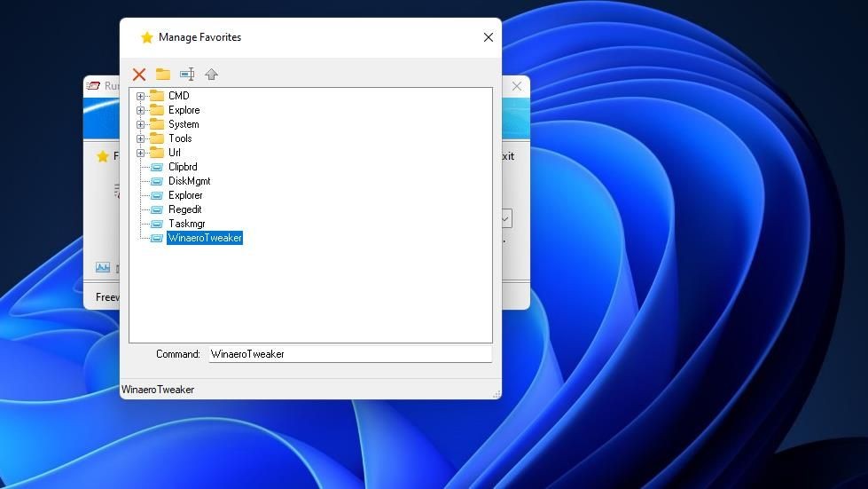
Task: Click the move up arrow icon
Action: (x=212, y=75)
